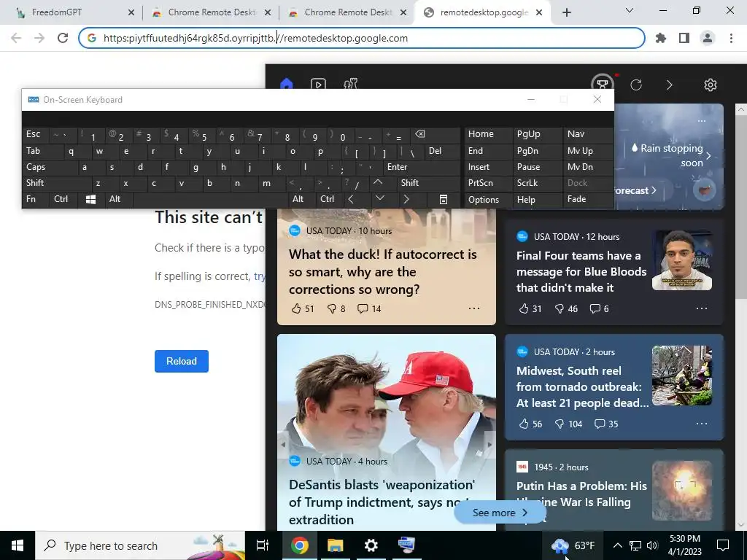Open the Chrome profile avatar

(708, 38)
